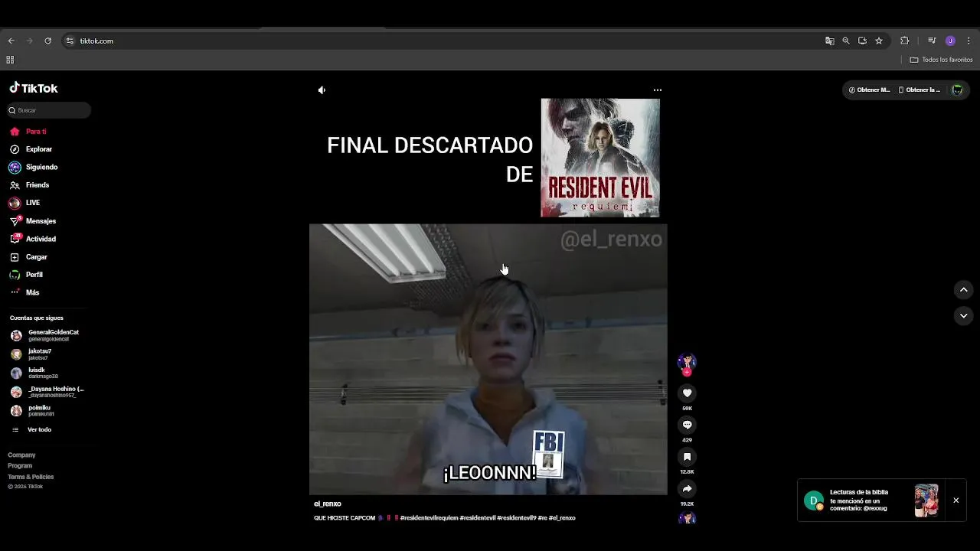980x551 pixels.
Task: Open the media controls icon in toolbar
Action: [932, 41]
